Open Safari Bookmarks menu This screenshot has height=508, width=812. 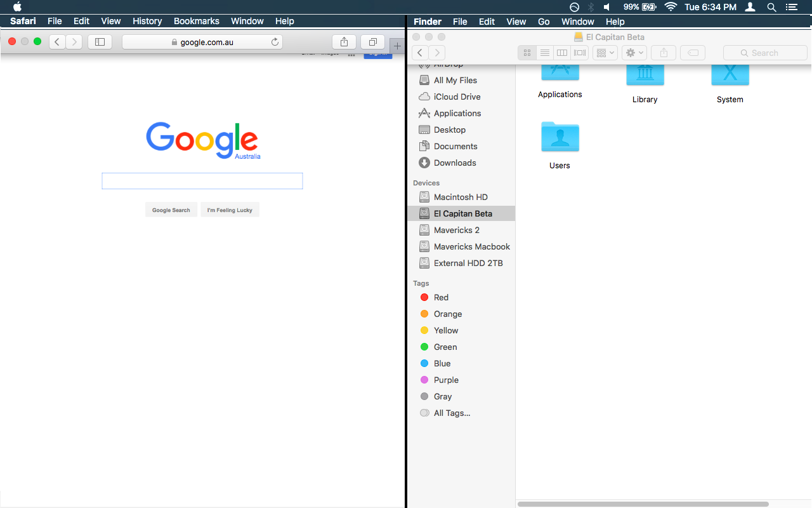point(197,21)
